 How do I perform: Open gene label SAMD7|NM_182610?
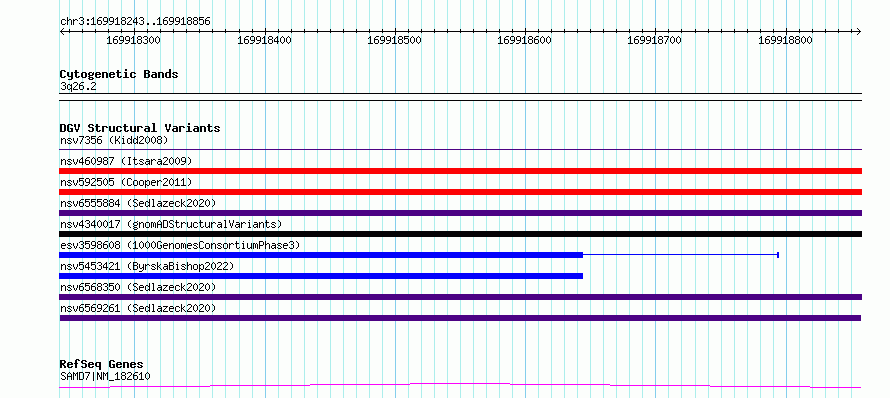(105, 376)
